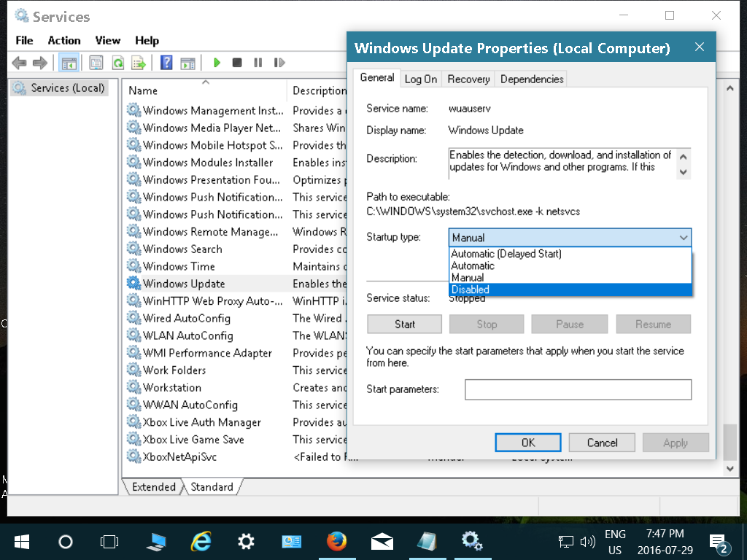Click Services gears icon on taskbar
747x560 pixels.
[x=472, y=542]
